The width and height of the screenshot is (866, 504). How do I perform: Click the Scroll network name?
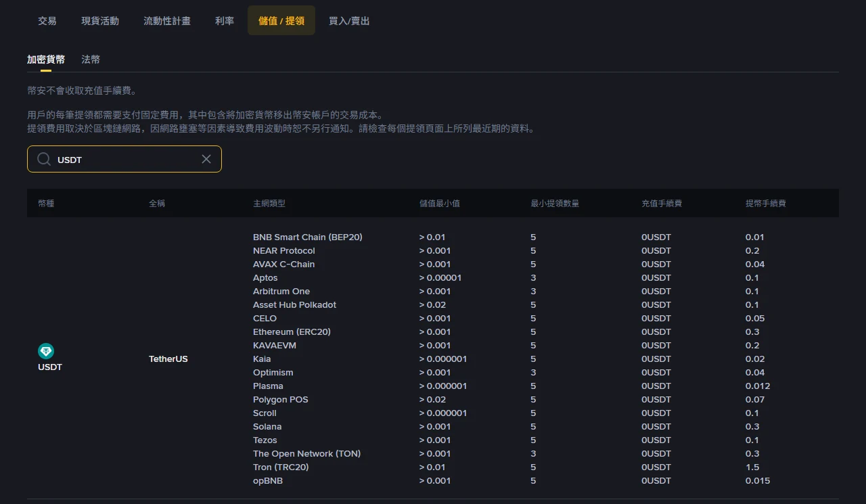click(x=265, y=413)
